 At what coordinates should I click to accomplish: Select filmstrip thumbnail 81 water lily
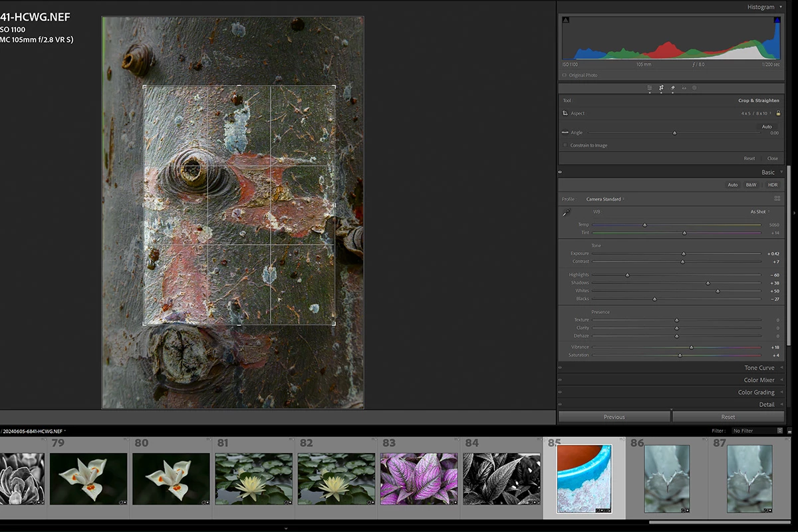(x=253, y=478)
